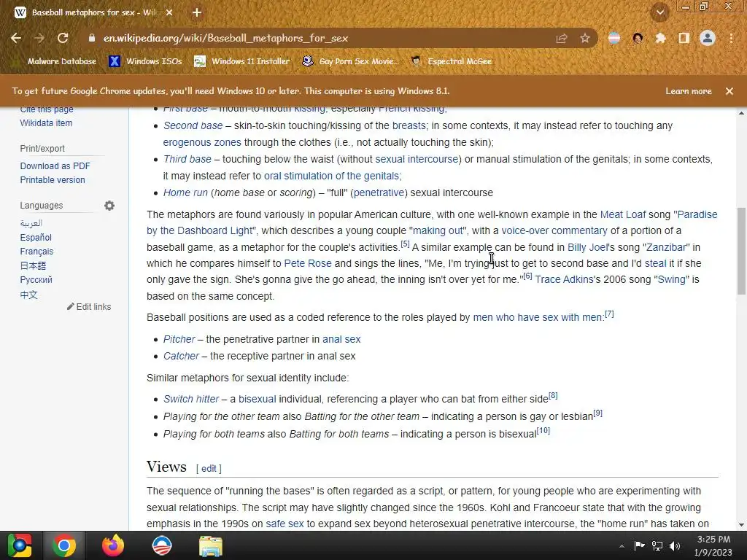Follow the Catcher link

click(x=181, y=356)
